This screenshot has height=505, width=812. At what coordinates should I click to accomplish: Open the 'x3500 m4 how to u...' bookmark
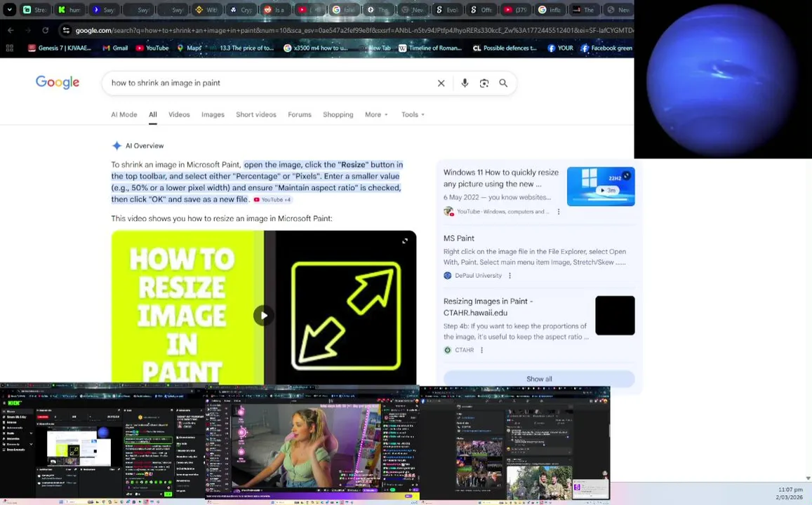click(x=315, y=48)
